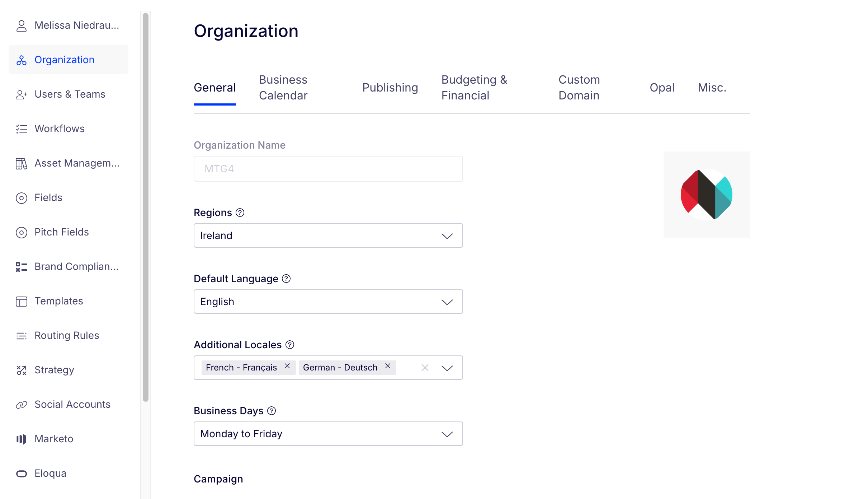Open the Regions dropdown showing Ireland
Viewport: 868px width, 499px height.
[328, 235]
